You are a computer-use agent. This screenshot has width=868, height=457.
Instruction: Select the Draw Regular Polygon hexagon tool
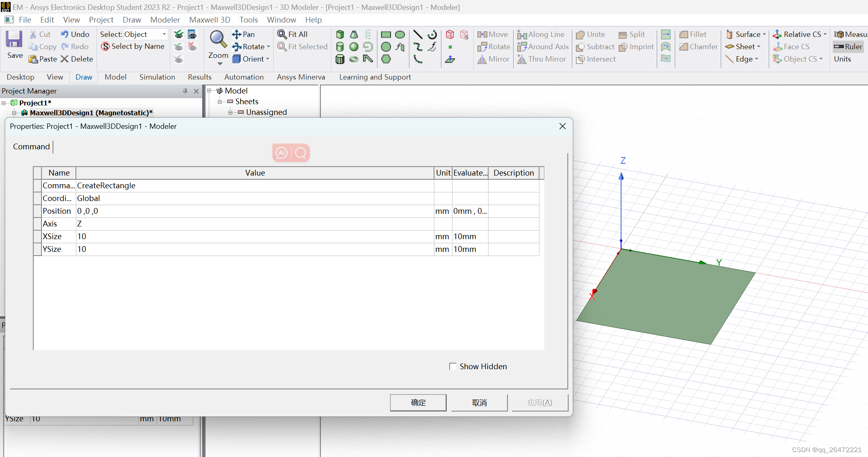click(386, 59)
